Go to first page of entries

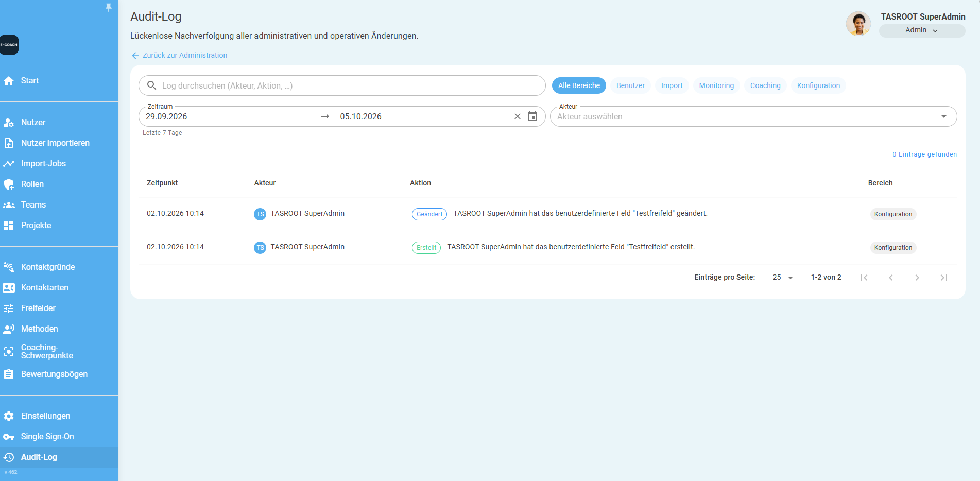click(864, 278)
